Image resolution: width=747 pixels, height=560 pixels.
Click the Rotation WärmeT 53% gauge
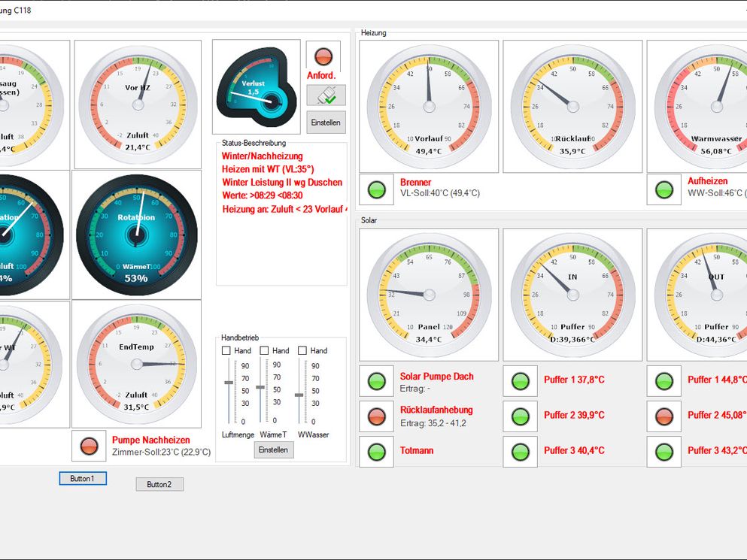[x=137, y=235]
